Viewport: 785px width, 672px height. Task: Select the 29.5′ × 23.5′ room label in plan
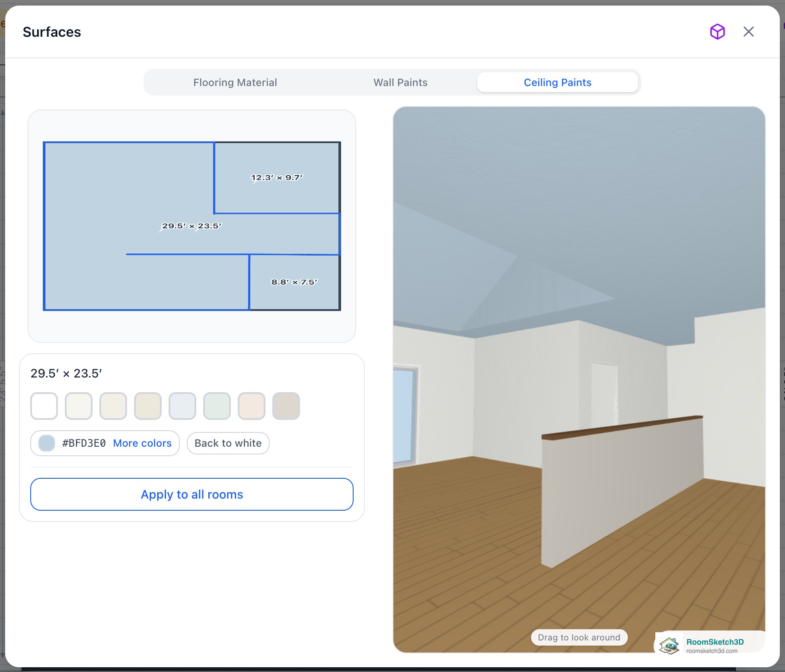[191, 226]
